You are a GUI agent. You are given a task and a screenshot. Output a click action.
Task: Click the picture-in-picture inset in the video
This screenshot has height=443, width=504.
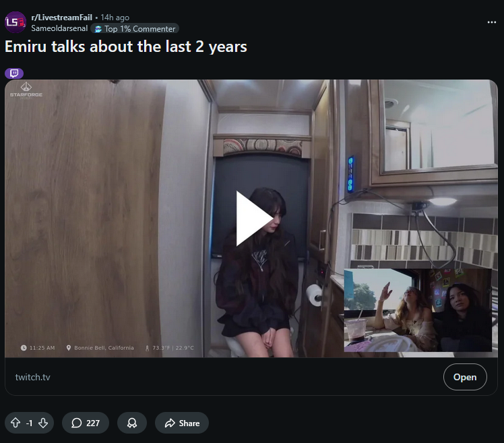(418, 310)
